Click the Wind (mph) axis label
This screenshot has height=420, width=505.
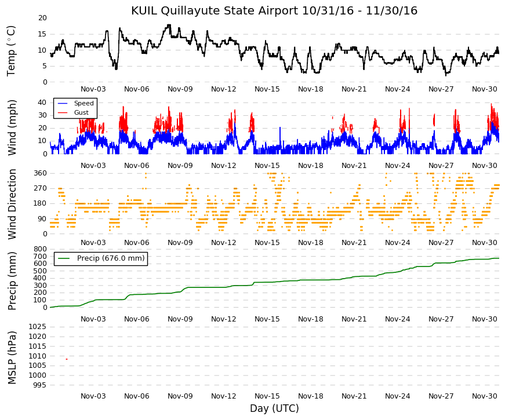11,128
